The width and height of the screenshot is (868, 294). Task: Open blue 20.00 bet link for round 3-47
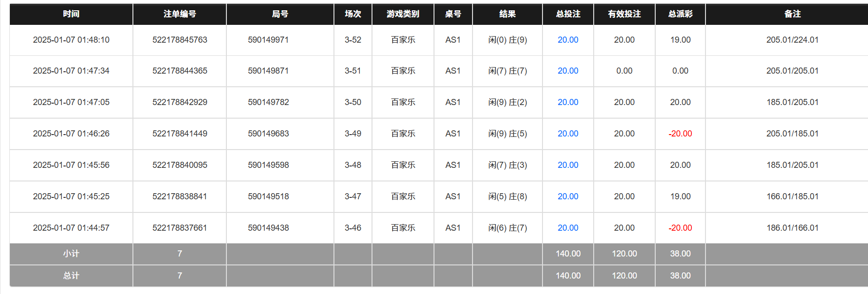(x=568, y=196)
